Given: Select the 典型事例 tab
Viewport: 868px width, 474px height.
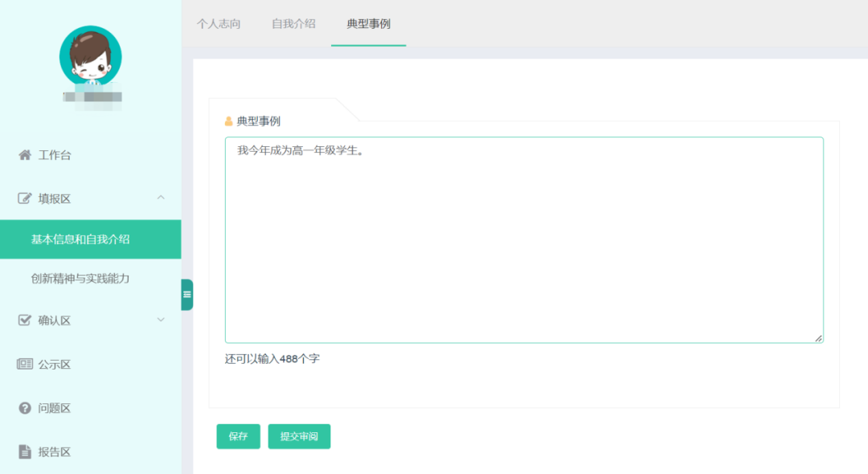Looking at the screenshot, I should tap(368, 24).
